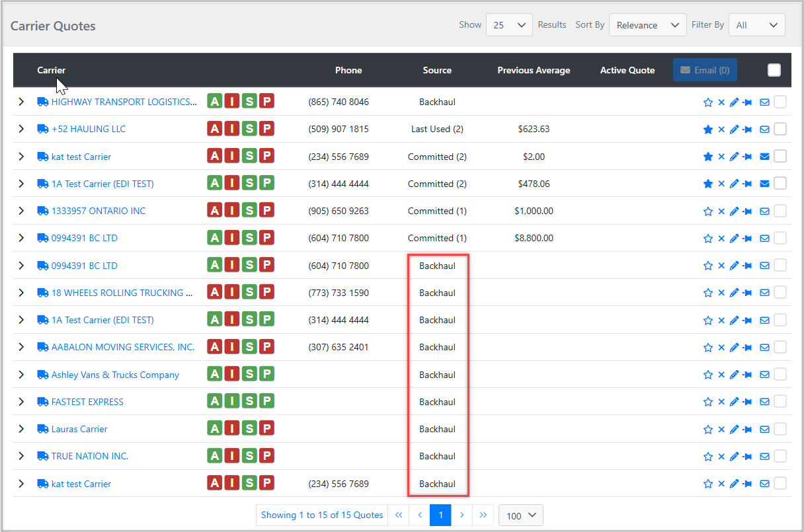The width and height of the screenshot is (804, 532).
Task: Click the Email (0) button
Action: click(705, 70)
